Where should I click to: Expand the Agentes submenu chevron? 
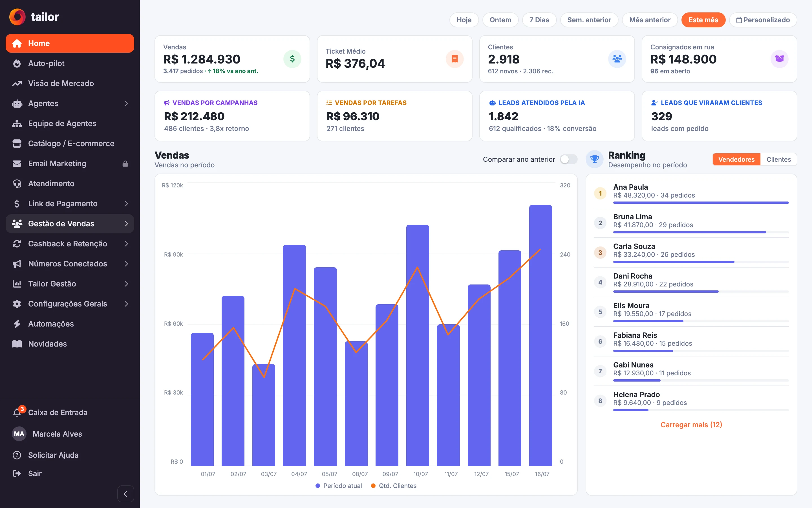[x=126, y=104]
